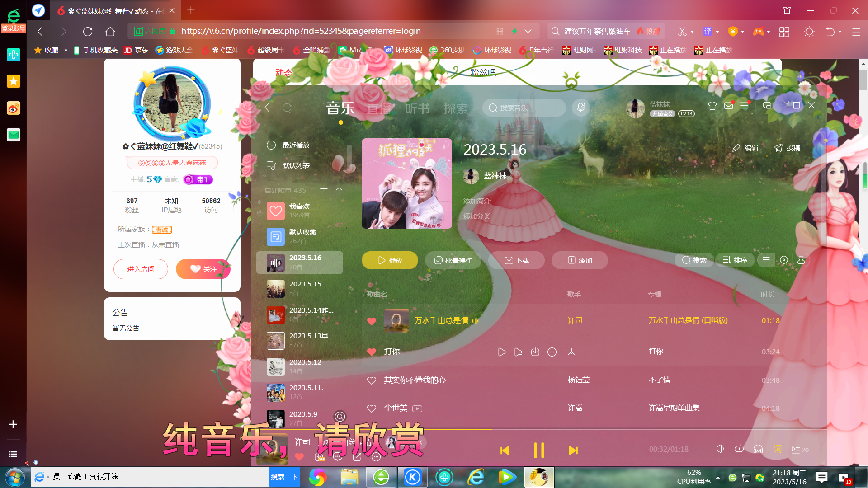868x488 pixels.
Task: Unlike the song 打你
Action: tap(372, 352)
